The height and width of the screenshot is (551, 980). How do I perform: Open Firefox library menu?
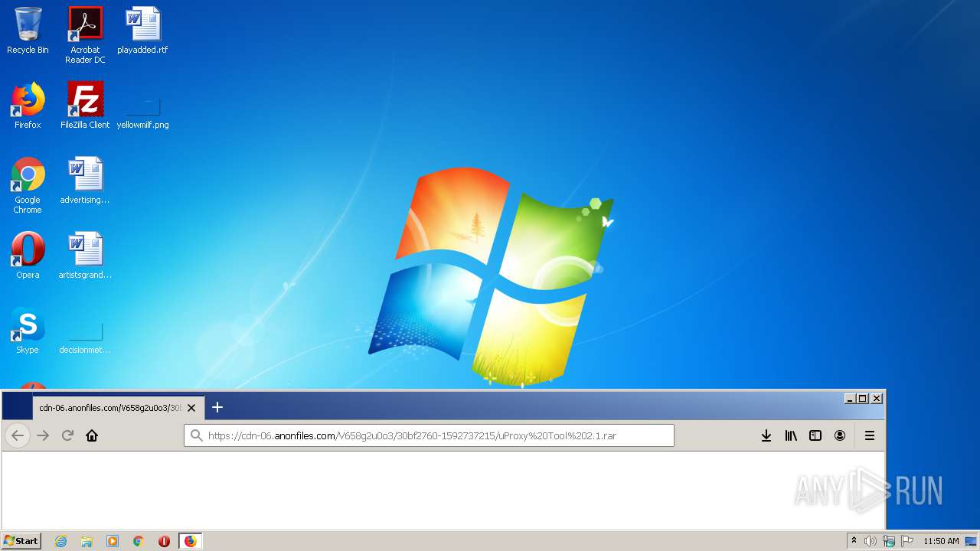pyautogui.click(x=791, y=435)
